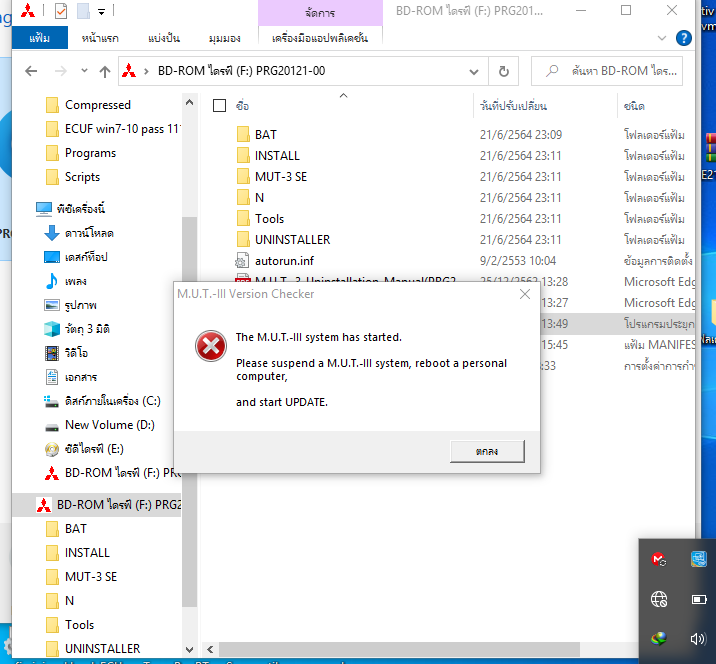
Task: Expand the ribbon using the chevron
Action: [663, 38]
